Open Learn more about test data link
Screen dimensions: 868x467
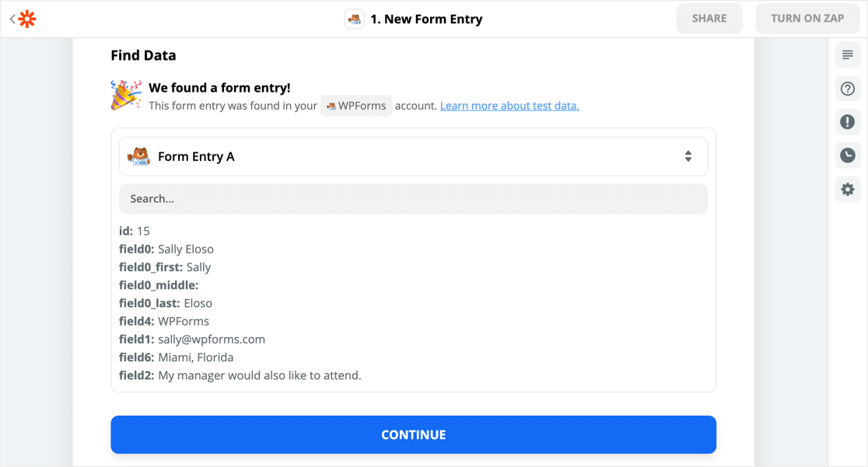(509, 106)
